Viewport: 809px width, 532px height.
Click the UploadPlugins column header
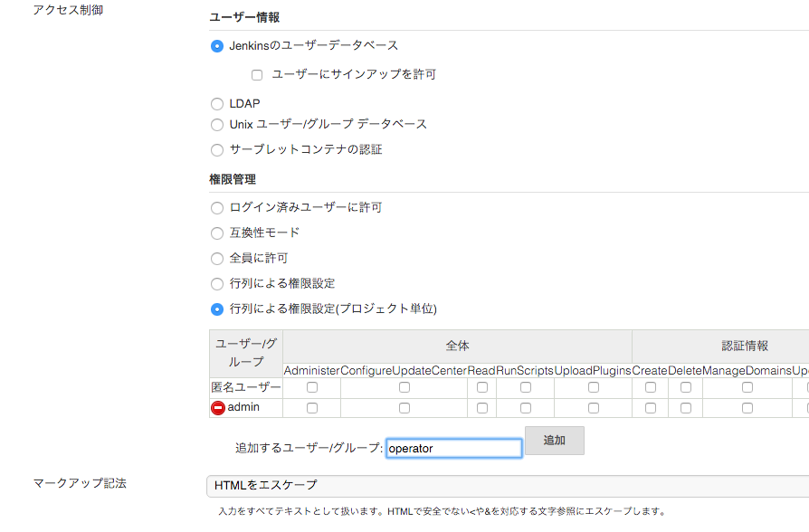tap(593, 370)
